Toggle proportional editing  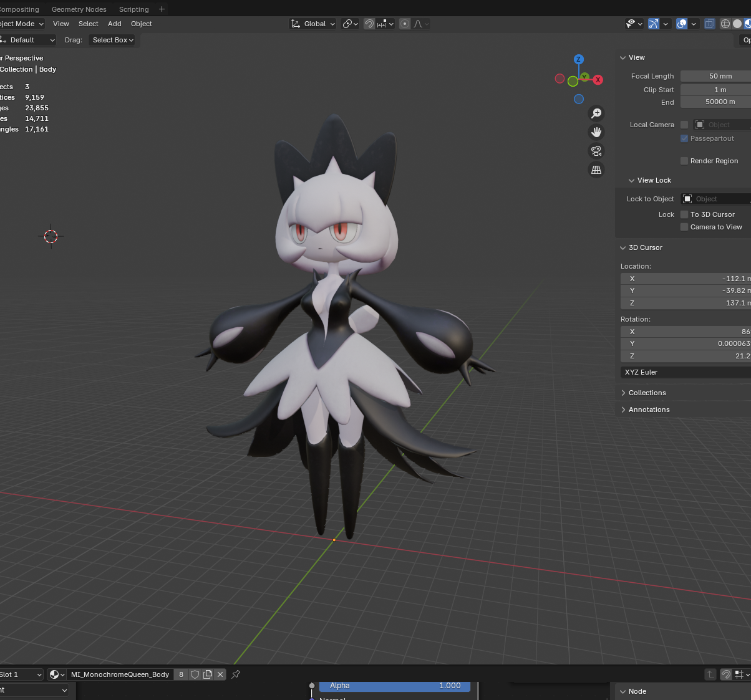405,24
